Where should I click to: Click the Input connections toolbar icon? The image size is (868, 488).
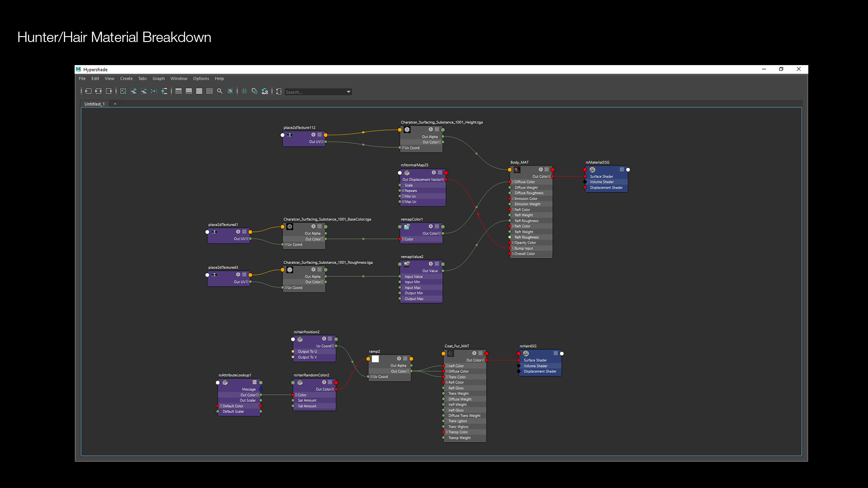88,91
